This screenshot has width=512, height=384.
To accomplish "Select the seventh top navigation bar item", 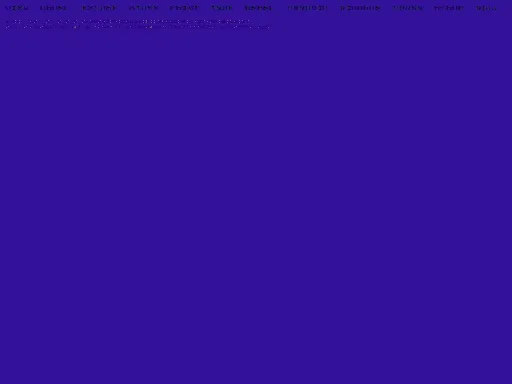I will [x=258, y=8].
